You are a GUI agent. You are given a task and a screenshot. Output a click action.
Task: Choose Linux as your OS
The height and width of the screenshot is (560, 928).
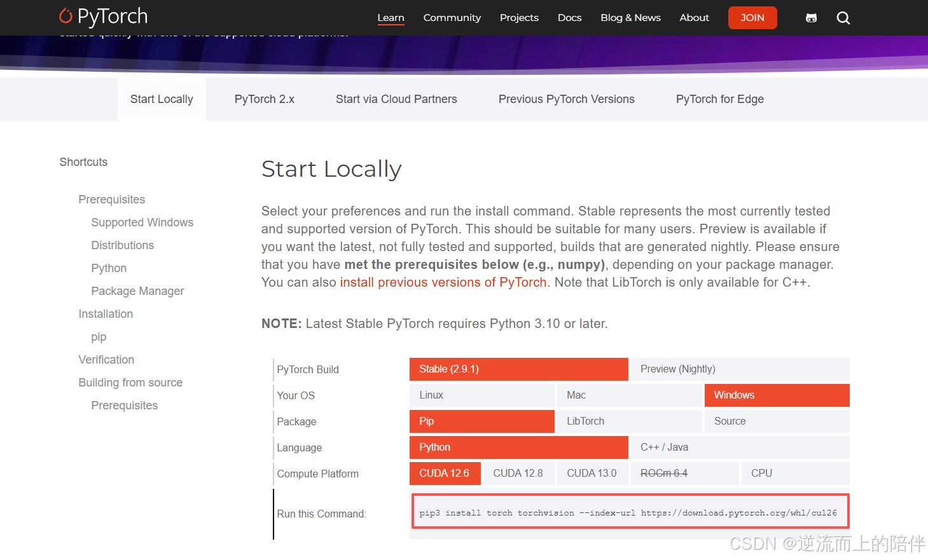click(x=482, y=395)
